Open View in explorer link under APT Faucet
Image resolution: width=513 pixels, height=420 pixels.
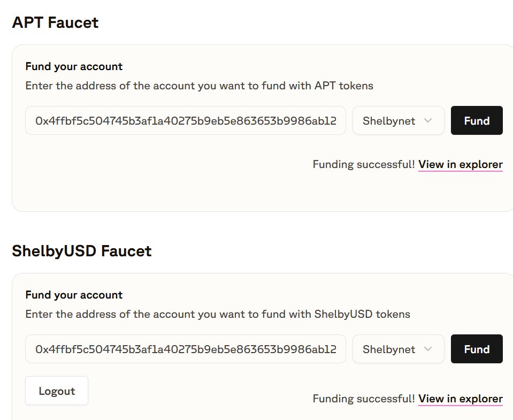[x=461, y=164]
